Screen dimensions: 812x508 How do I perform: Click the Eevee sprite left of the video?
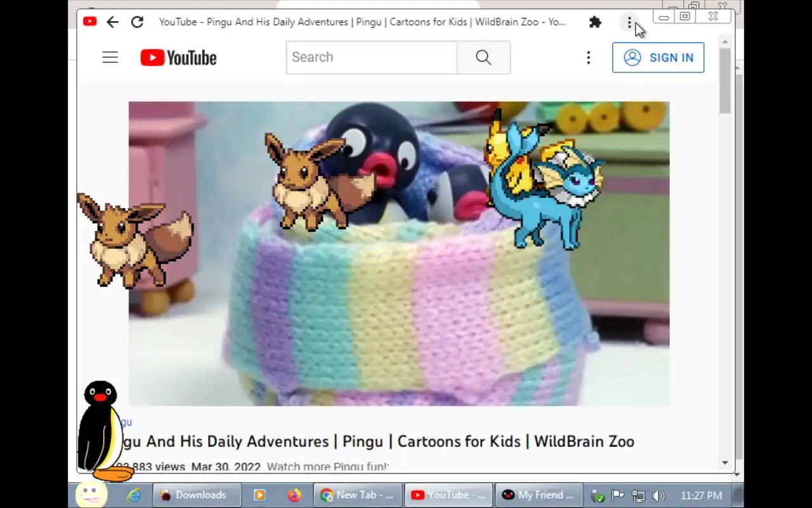134,241
